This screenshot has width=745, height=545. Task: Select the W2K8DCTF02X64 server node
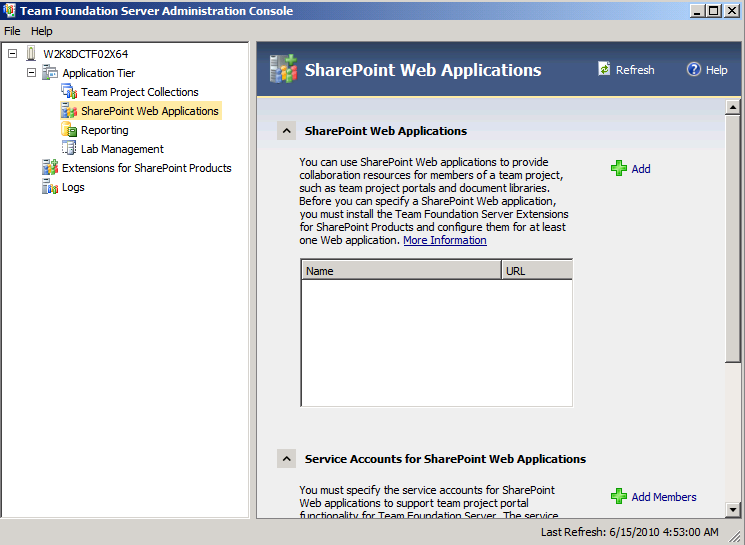(x=86, y=54)
